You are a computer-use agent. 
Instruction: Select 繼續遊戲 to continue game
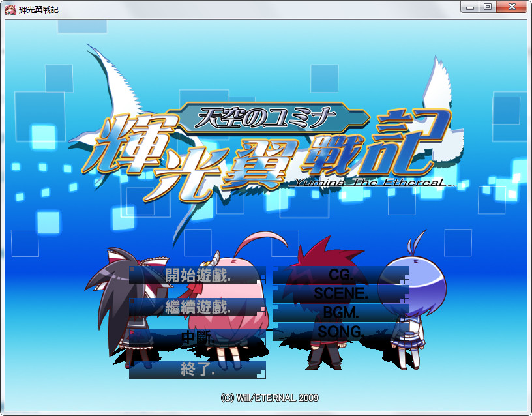click(198, 307)
